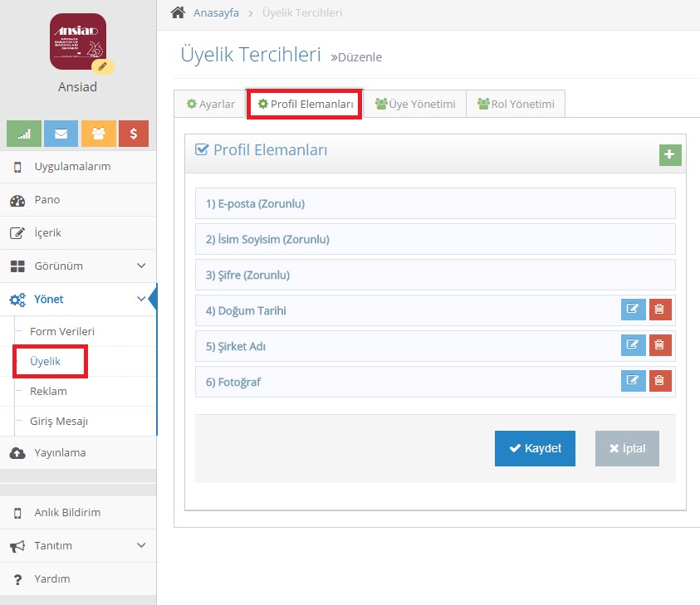Delete the Şirket Adı profile element
This screenshot has width=700, height=605.
(x=660, y=344)
